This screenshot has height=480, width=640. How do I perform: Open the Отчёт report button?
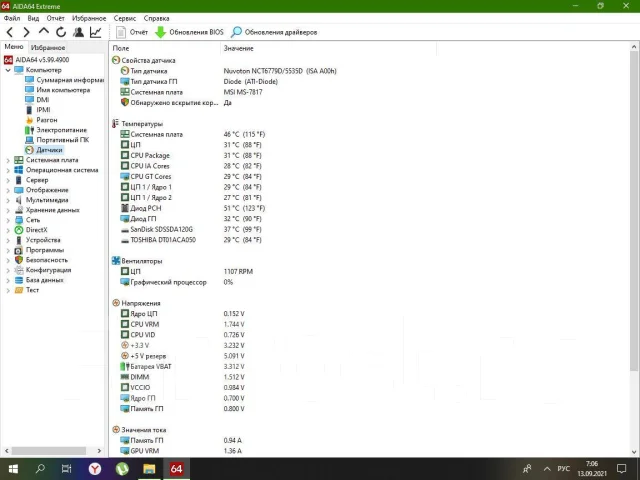point(132,32)
